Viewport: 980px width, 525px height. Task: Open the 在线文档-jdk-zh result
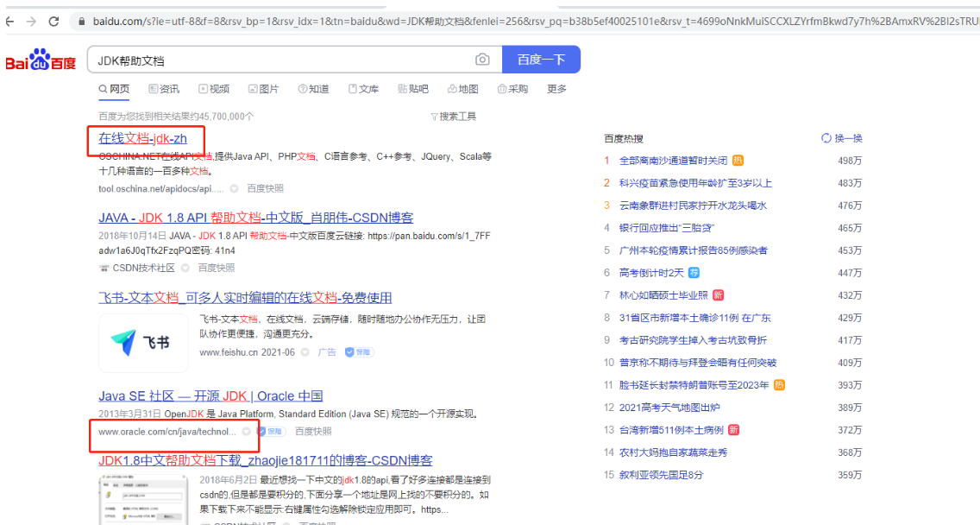pyautogui.click(x=142, y=138)
